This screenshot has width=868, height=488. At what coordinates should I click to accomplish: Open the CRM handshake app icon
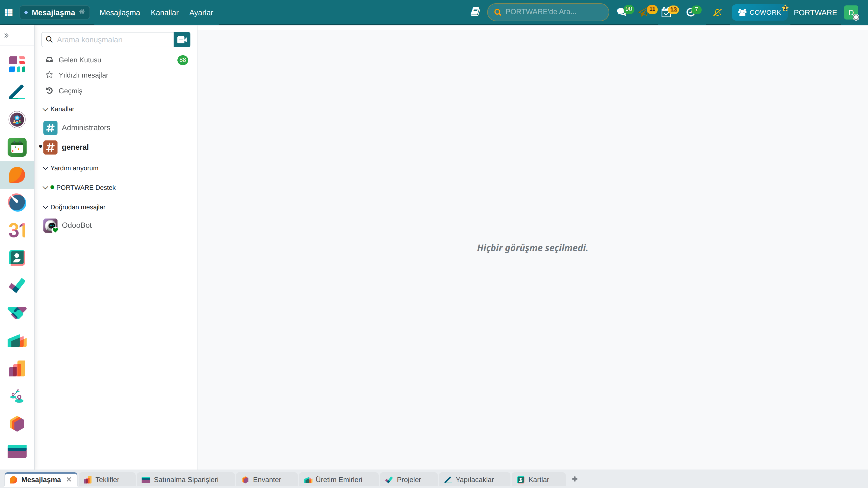click(x=17, y=313)
